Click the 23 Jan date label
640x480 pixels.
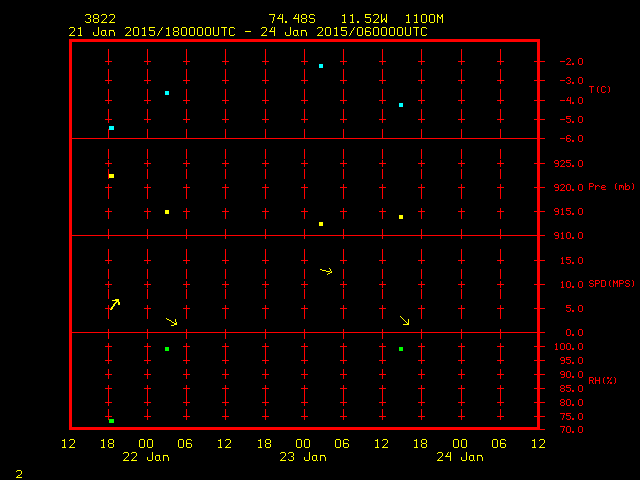coord(303,457)
